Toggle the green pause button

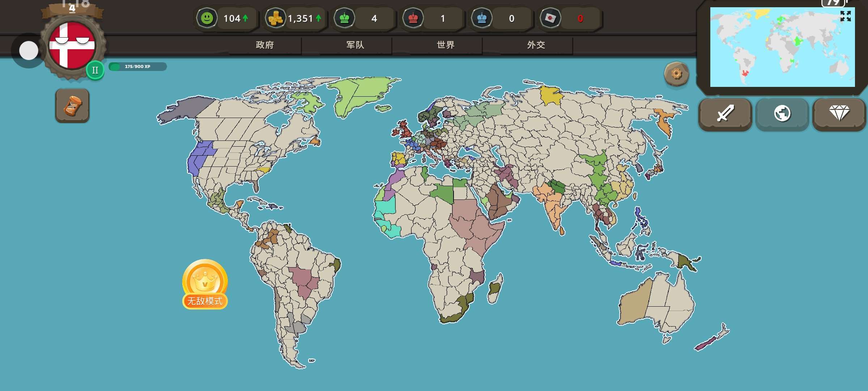95,70
